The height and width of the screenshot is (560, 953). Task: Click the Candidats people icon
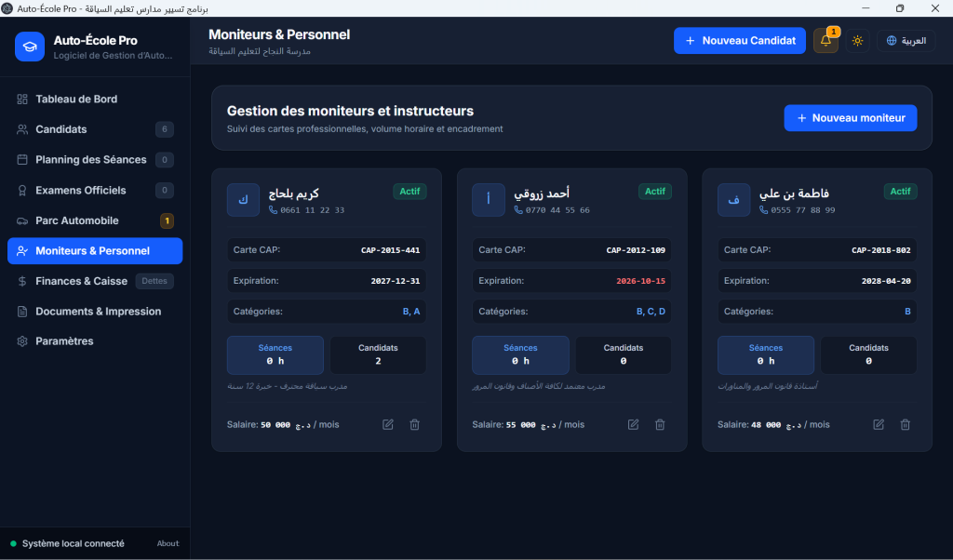[22, 129]
